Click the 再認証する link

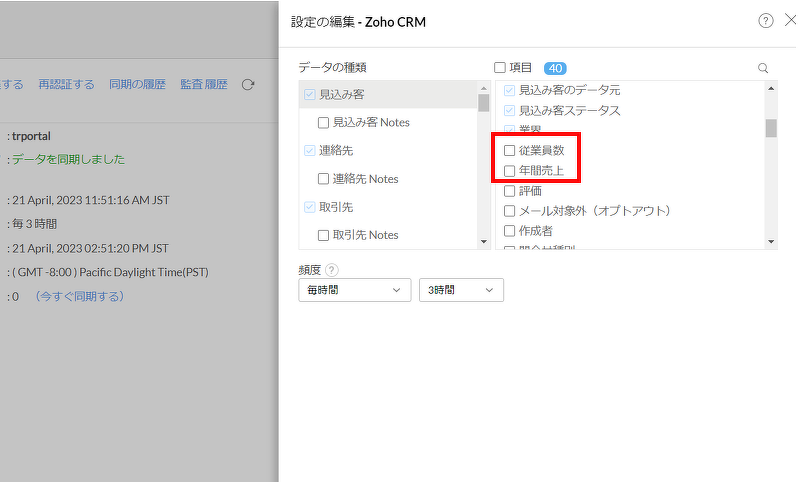[66, 85]
